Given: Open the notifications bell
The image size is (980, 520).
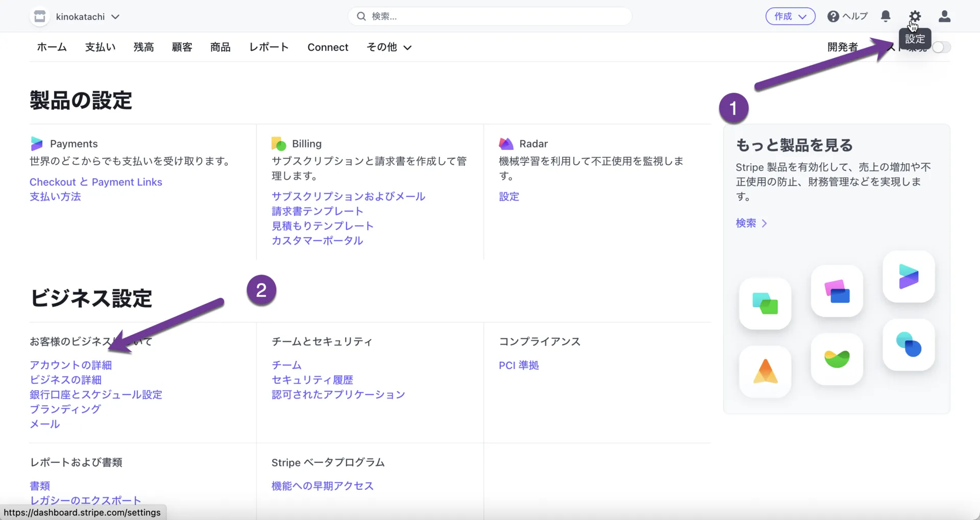Looking at the screenshot, I should [886, 16].
